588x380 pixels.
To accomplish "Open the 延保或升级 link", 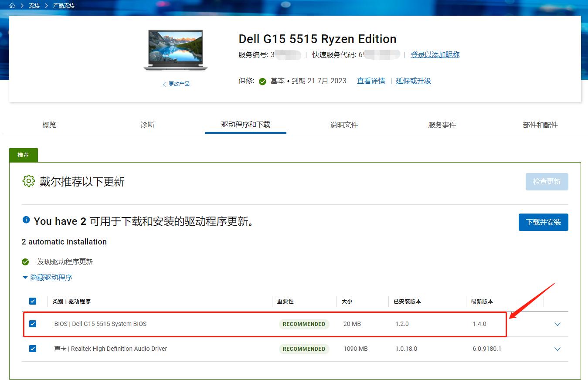I will (413, 81).
